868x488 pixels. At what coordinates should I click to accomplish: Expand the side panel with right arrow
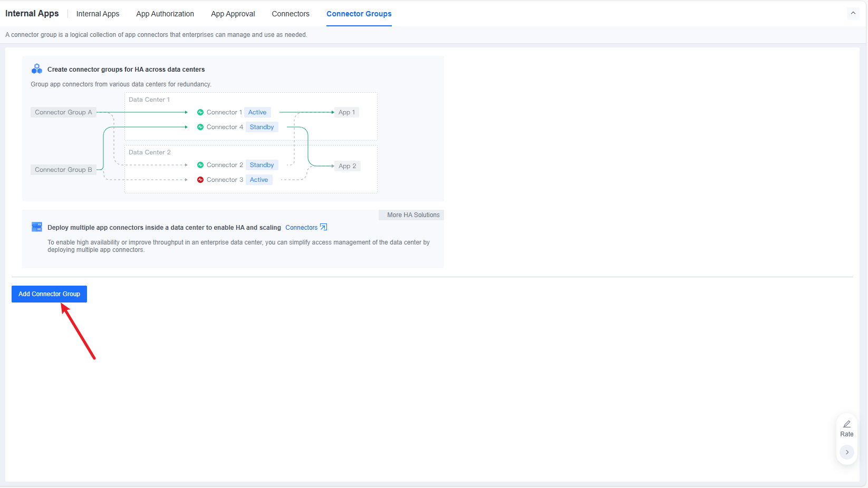pyautogui.click(x=847, y=452)
